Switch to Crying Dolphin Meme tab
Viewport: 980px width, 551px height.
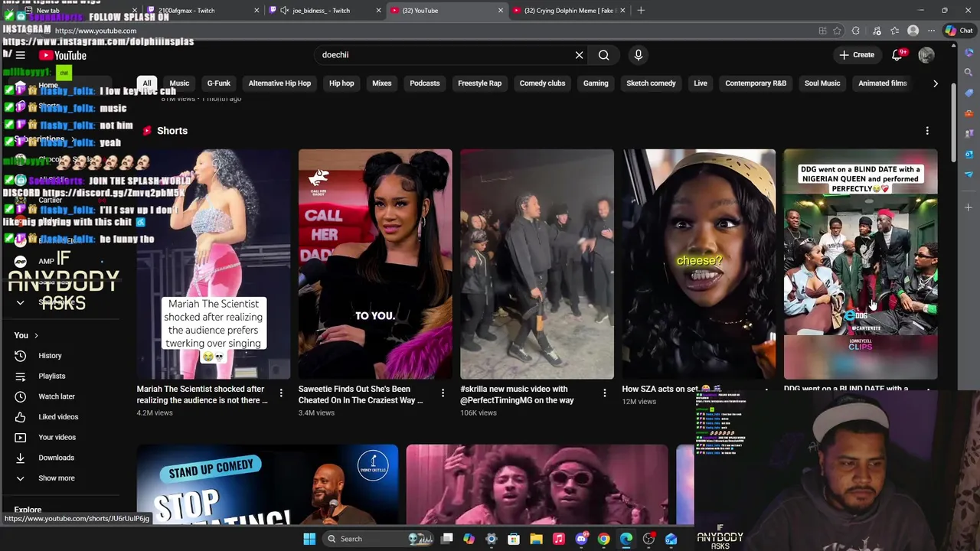click(569, 11)
